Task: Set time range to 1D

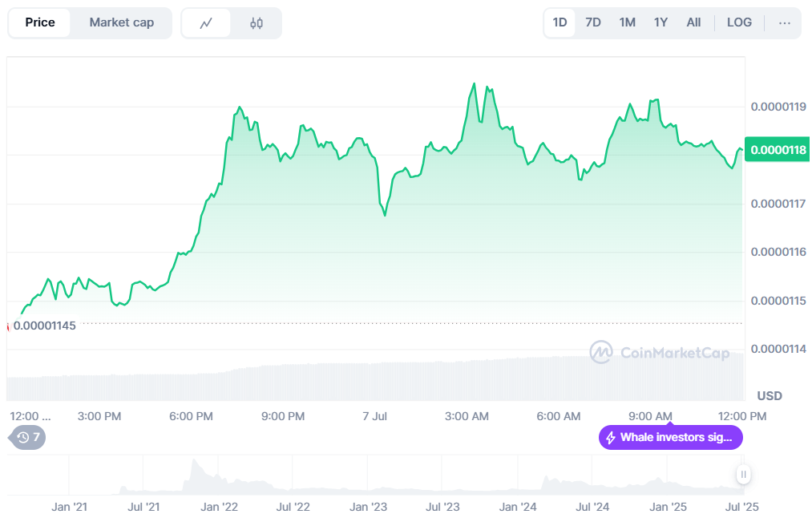Action: 560,22
